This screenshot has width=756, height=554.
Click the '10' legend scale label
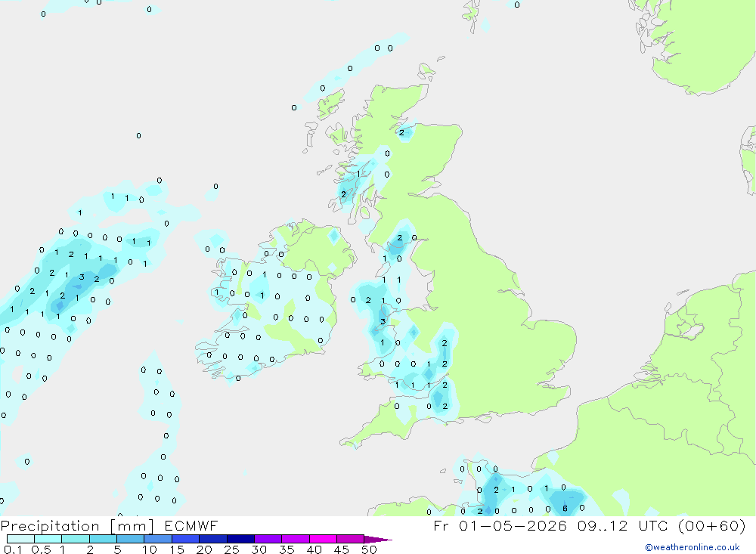149,549
